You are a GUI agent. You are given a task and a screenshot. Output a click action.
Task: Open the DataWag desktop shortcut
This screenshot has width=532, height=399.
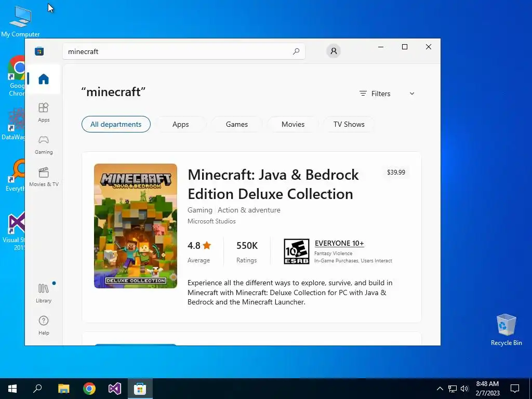[x=13, y=124]
